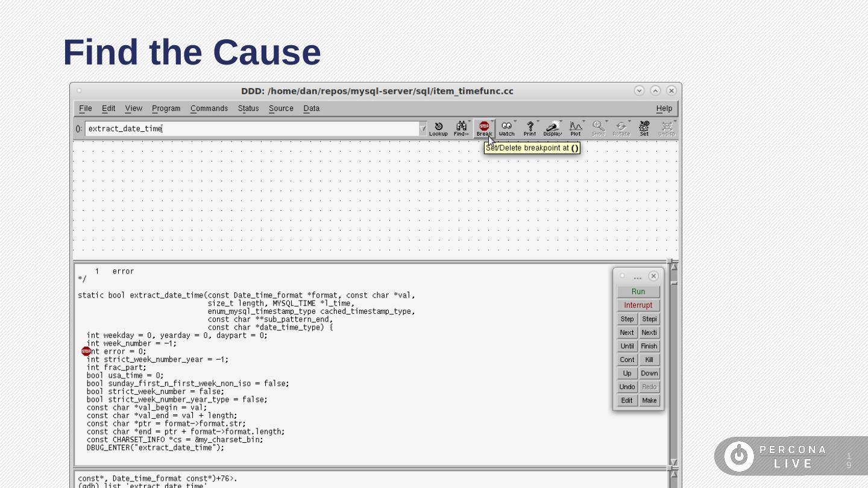The height and width of the screenshot is (488, 868).
Task: Click the Down stack frame button
Action: click(649, 374)
